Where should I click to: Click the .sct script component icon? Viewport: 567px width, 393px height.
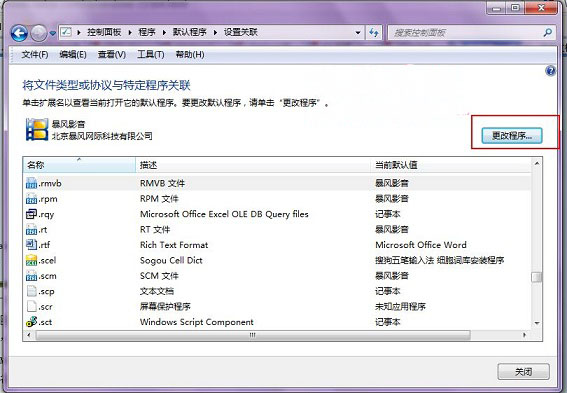pos(31,322)
